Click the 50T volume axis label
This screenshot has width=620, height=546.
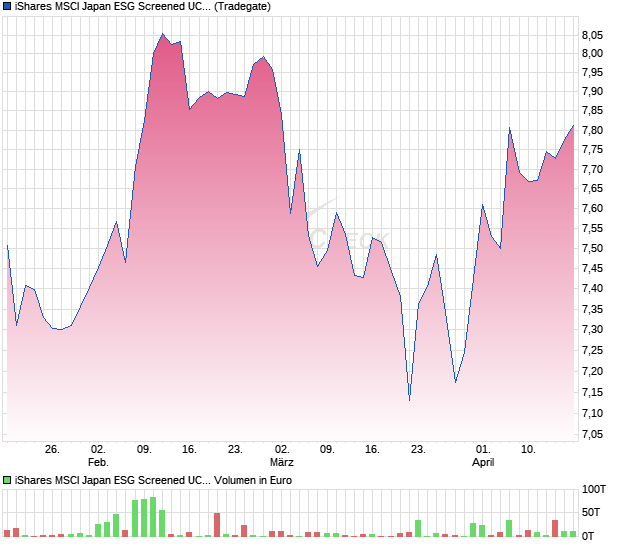tap(591, 512)
